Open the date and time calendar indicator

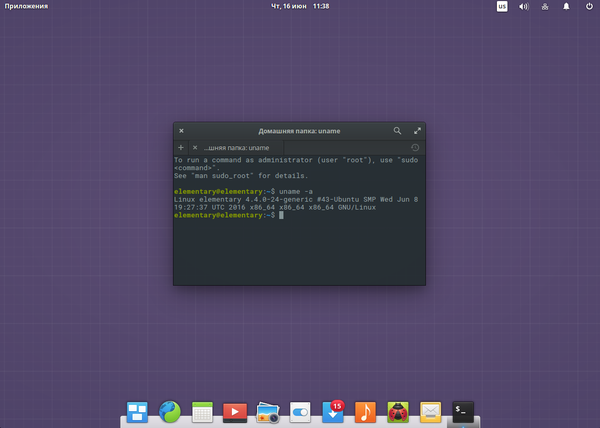301,6
